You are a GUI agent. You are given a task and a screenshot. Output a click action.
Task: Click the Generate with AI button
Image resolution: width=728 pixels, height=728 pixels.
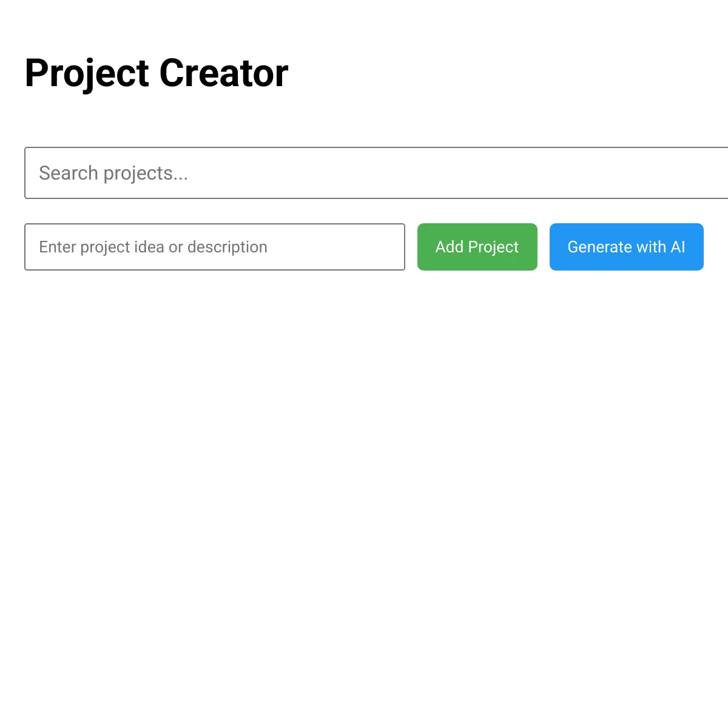626,247
